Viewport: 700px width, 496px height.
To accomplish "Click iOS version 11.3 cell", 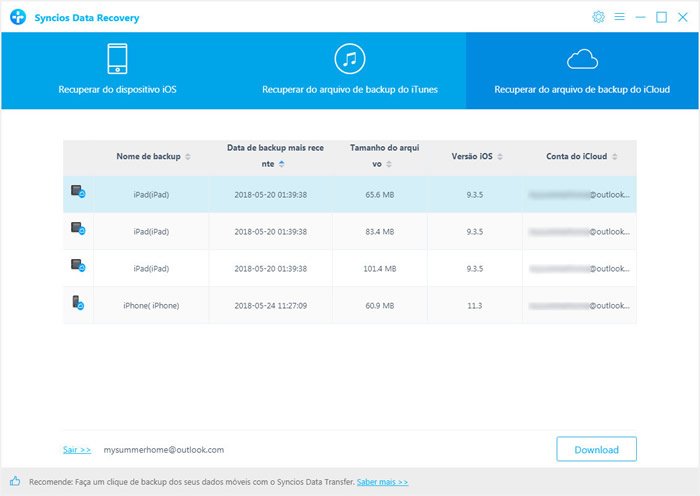I will click(x=475, y=306).
